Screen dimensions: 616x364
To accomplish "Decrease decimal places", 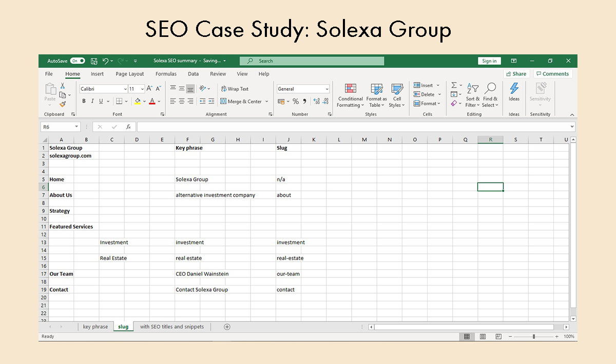I will [x=325, y=102].
